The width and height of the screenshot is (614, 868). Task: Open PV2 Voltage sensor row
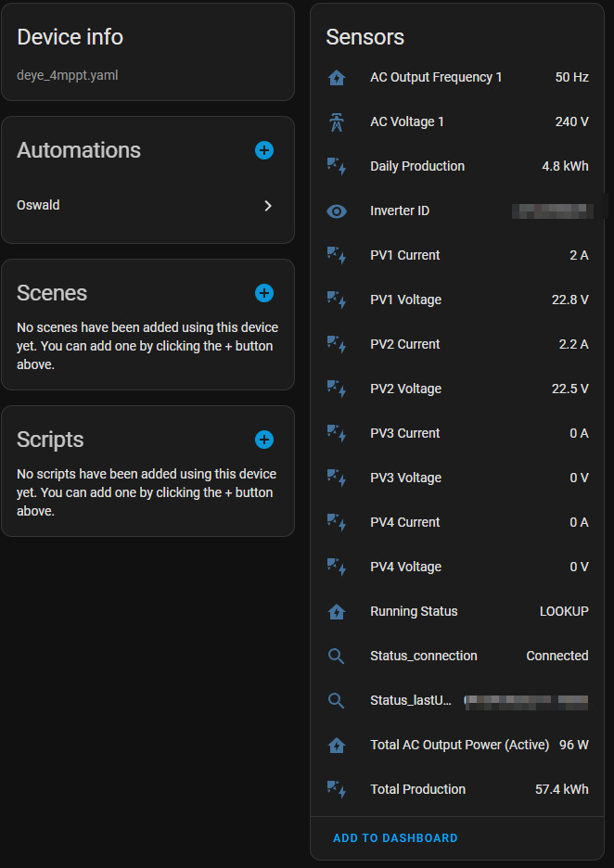[405, 389]
